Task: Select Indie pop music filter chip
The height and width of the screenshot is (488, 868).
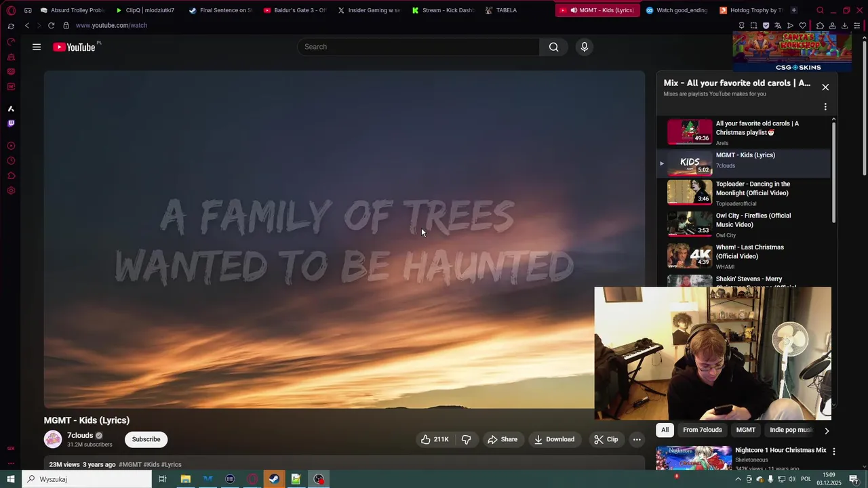Action: click(791, 430)
